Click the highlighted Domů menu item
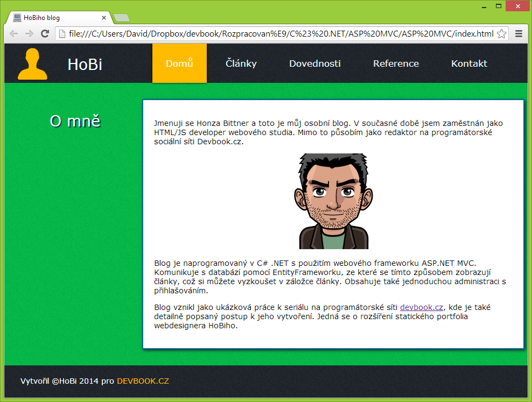The image size is (532, 402). pos(179,63)
